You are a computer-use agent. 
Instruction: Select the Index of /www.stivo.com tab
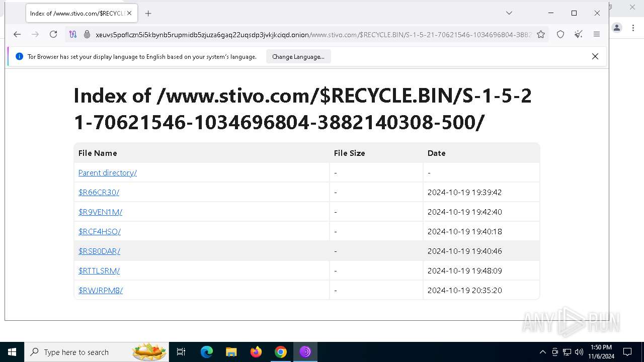tap(82, 14)
